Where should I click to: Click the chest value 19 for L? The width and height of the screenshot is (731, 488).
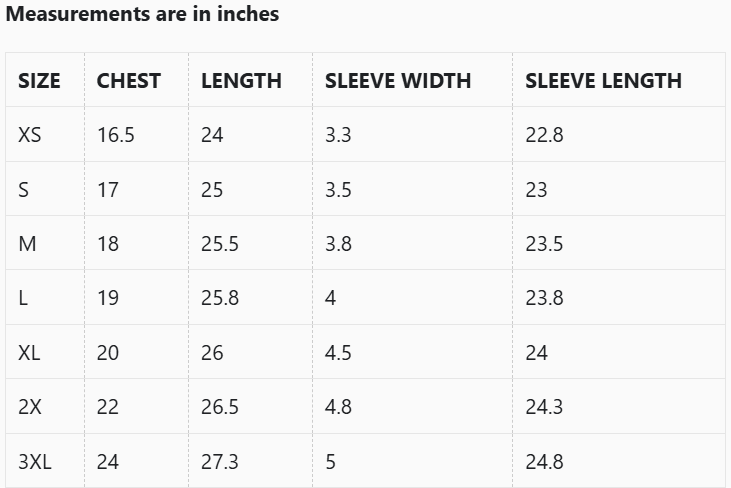click(x=107, y=298)
